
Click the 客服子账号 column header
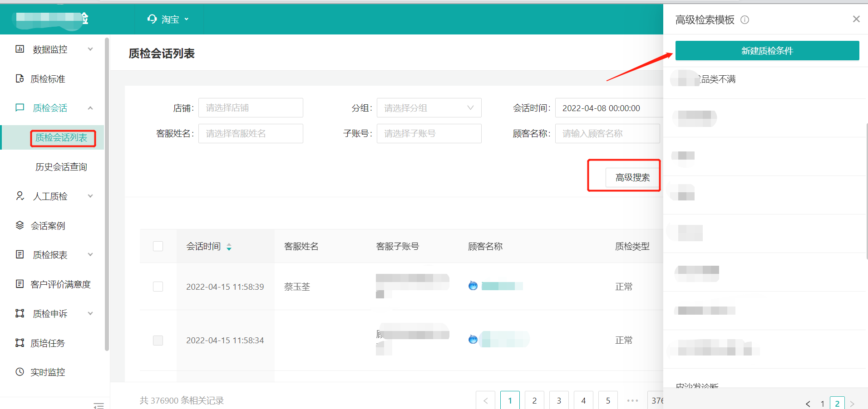pos(397,246)
